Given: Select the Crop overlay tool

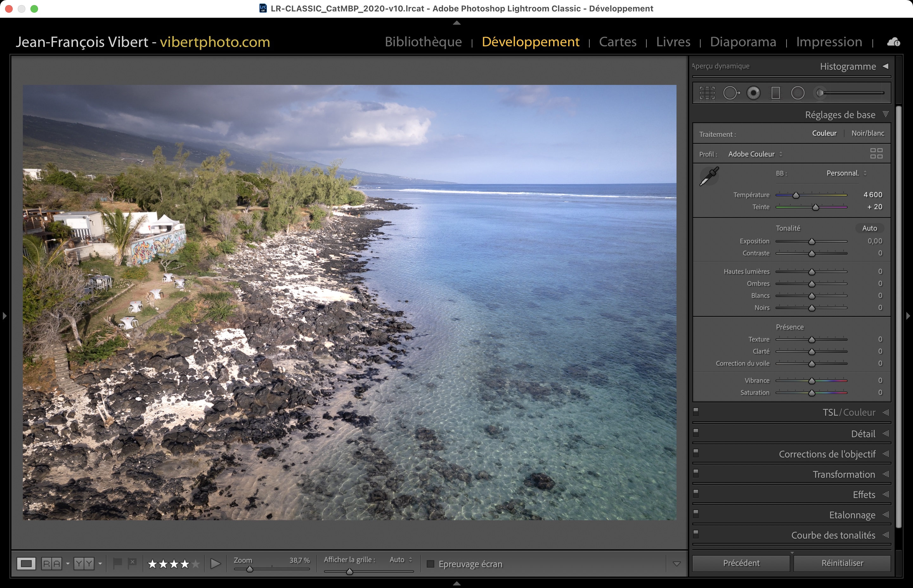Looking at the screenshot, I should tap(707, 93).
